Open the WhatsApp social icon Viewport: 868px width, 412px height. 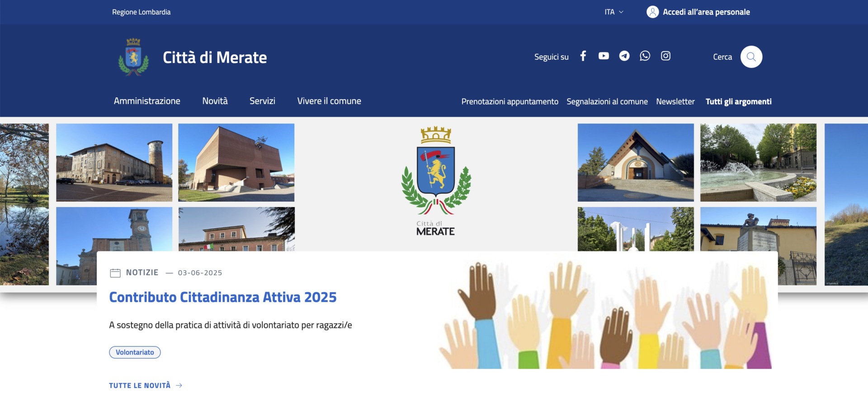(645, 56)
